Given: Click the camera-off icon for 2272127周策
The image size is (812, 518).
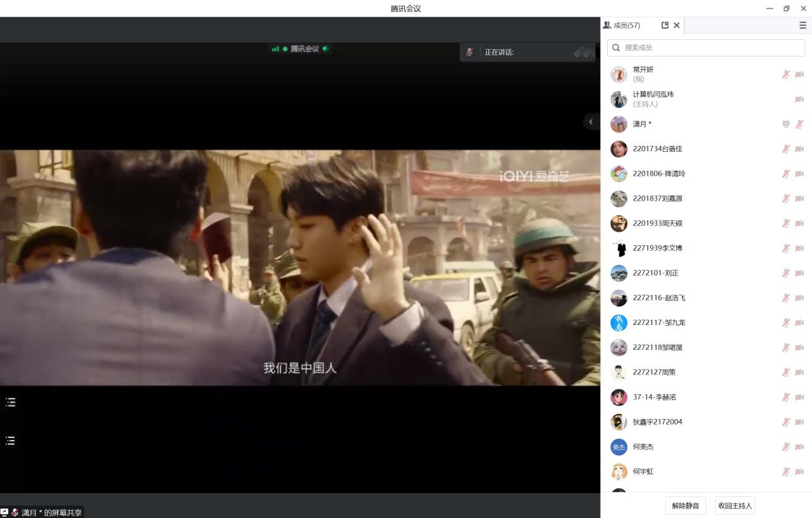Looking at the screenshot, I should [x=799, y=373].
